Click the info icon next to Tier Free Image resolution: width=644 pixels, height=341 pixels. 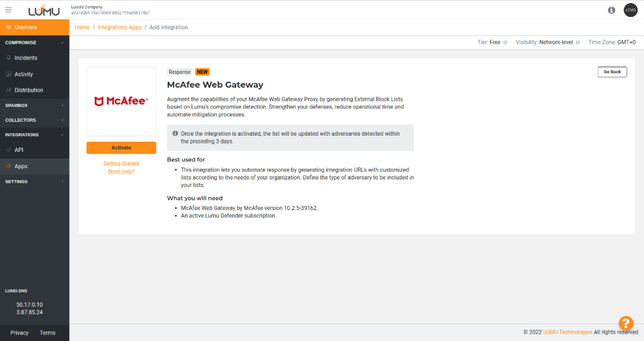(x=505, y=43)
